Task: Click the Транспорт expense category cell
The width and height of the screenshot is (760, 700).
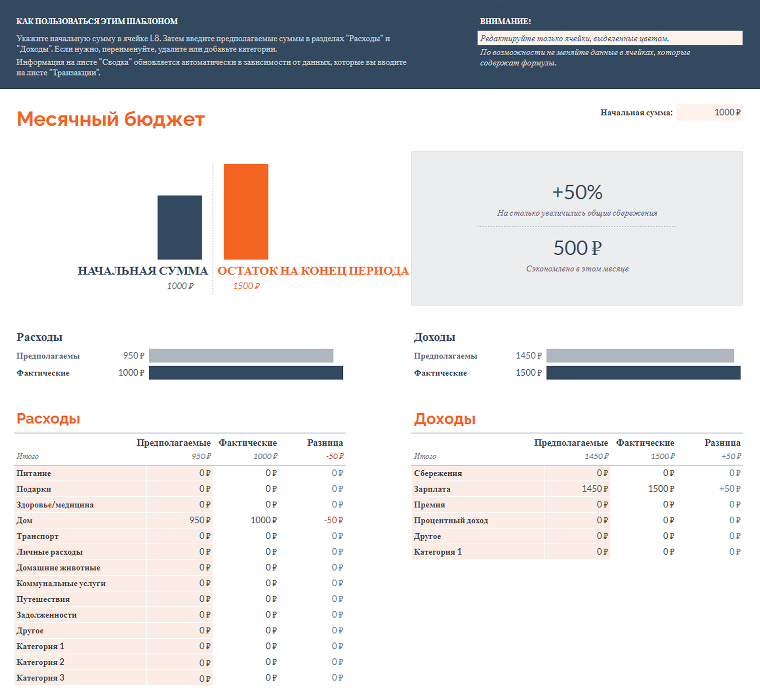Action: coord(80,536)
